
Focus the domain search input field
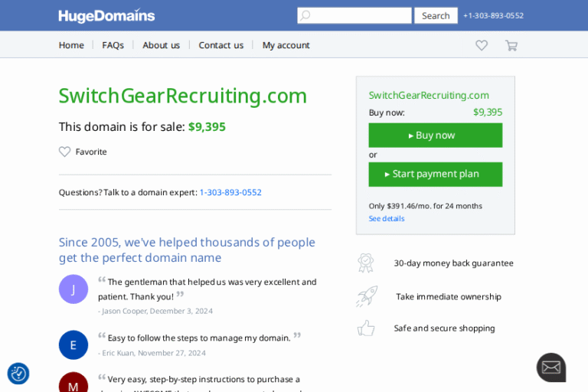pos(361,15)
